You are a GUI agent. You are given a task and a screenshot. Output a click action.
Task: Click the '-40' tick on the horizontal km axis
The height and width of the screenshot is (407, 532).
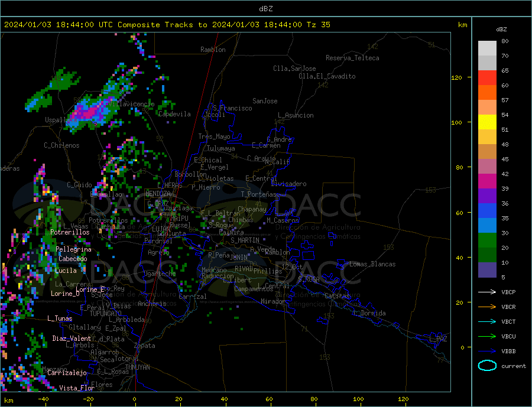[43, 399]
